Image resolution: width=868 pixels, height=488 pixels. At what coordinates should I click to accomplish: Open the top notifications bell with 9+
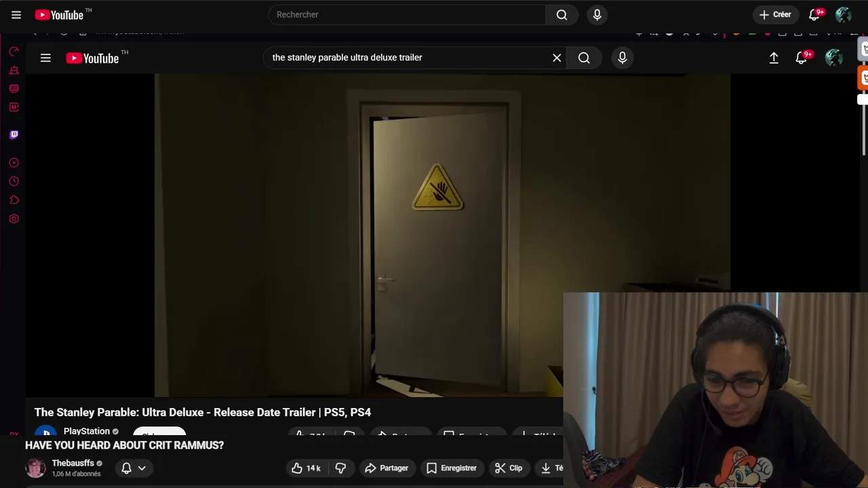click(x=815, y=14)
